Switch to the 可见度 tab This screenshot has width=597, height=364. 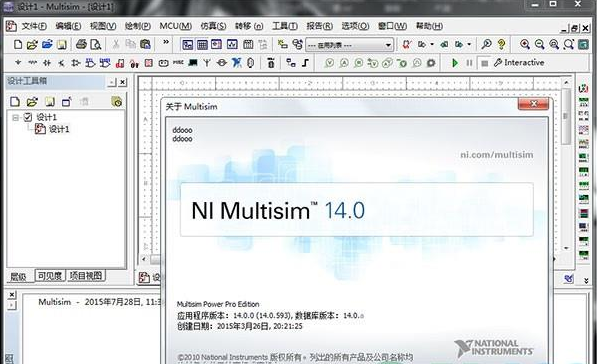(x=50, y=275)
